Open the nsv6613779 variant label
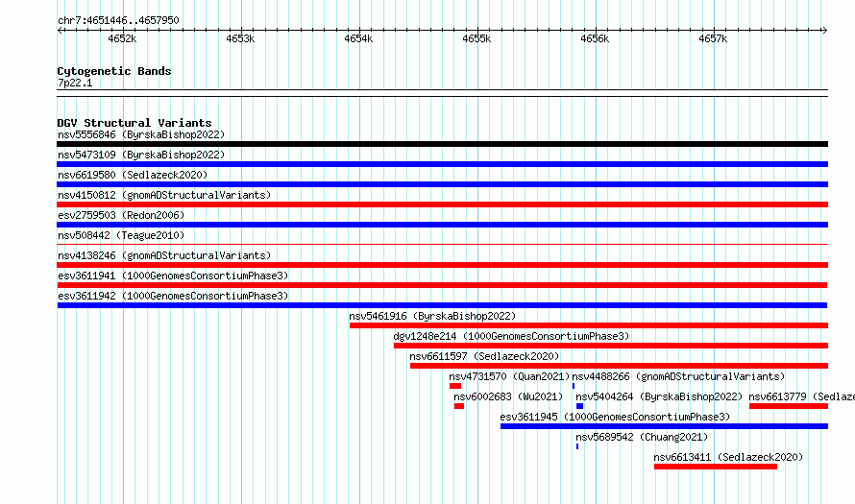 [801, 396]
